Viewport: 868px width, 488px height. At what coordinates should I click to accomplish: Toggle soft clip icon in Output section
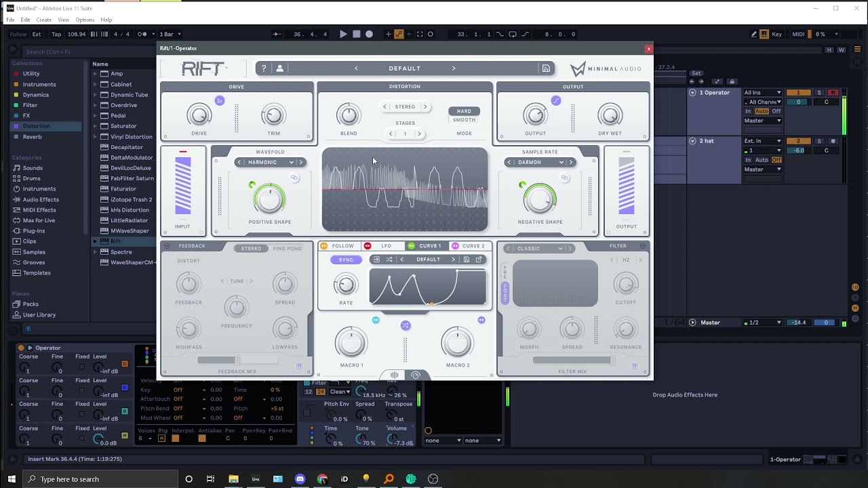point(556,100)
